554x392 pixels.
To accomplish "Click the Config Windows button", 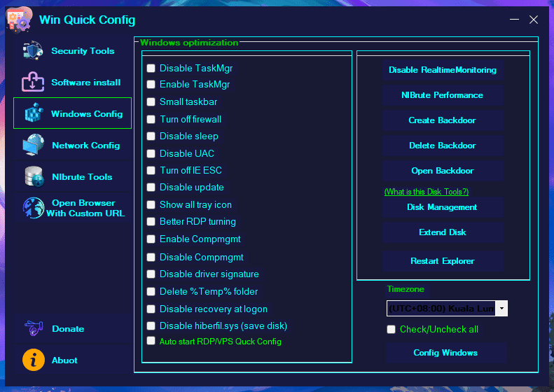I will point(446,353).
